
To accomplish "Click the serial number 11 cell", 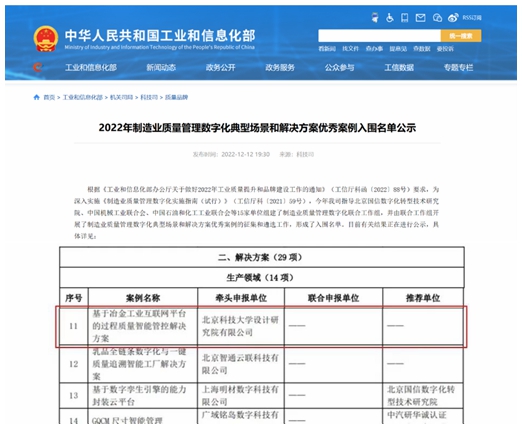I will point(74,326).
